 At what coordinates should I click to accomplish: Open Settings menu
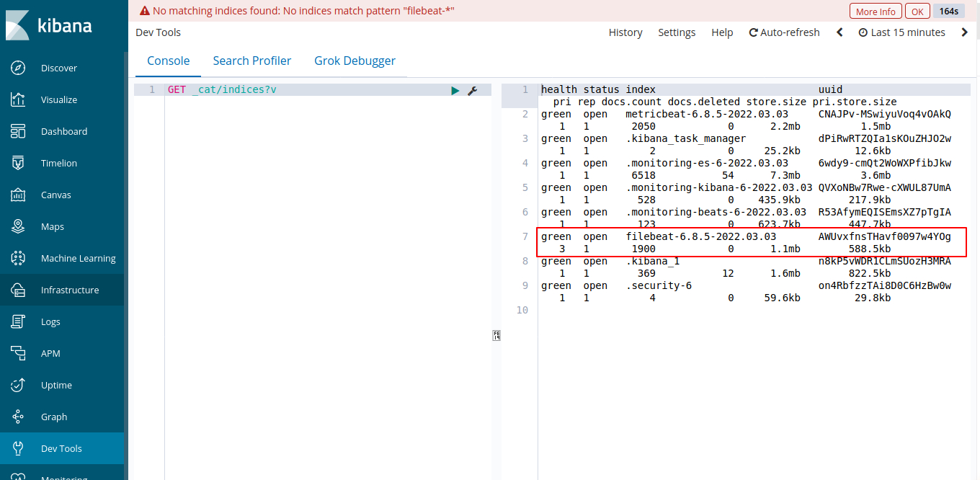tap(677, 32)
